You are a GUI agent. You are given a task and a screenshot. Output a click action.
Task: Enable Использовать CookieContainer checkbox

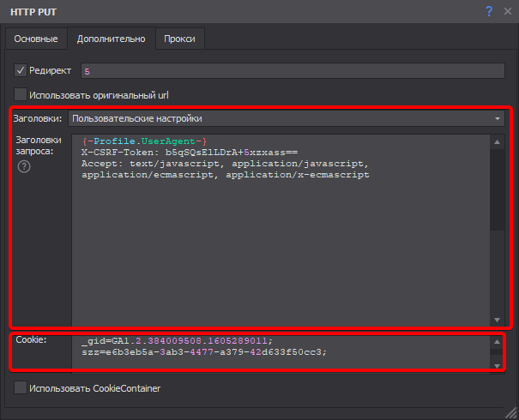(21, 387)
